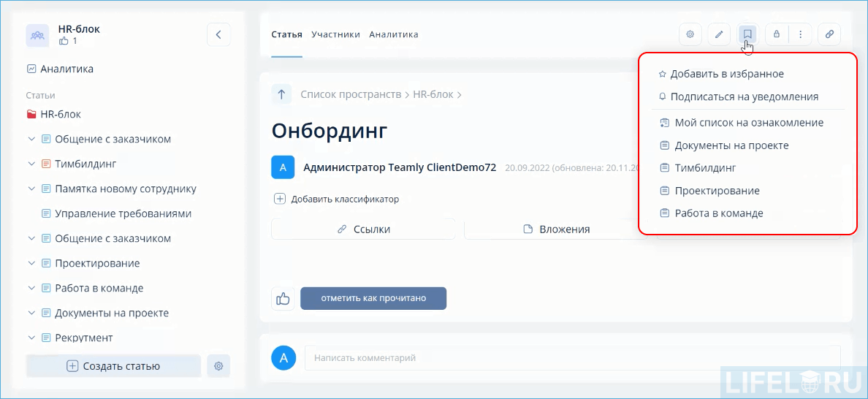The image size is (868, 399).
Task: Expand Тимбилдинг item in sidebar tree
Action: pyautogui.click(x=31, y=164)
